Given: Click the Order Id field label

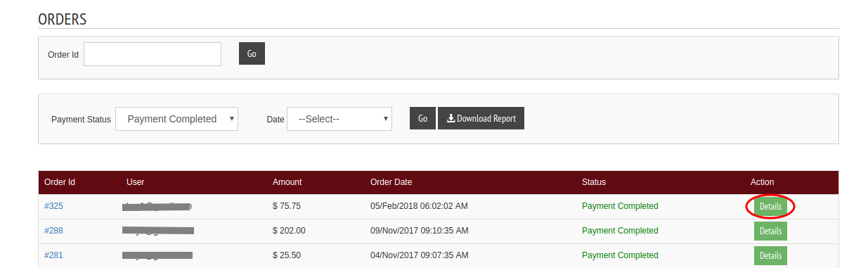Looking at the screenshot, I should tap(63, 54).
